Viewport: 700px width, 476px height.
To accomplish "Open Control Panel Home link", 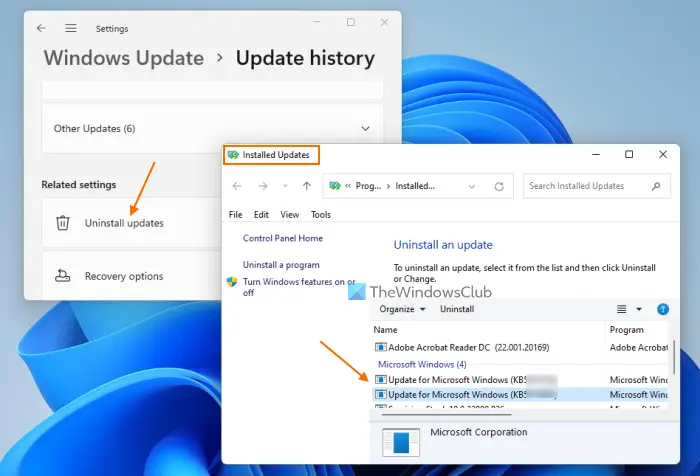I will coord(283,238).
